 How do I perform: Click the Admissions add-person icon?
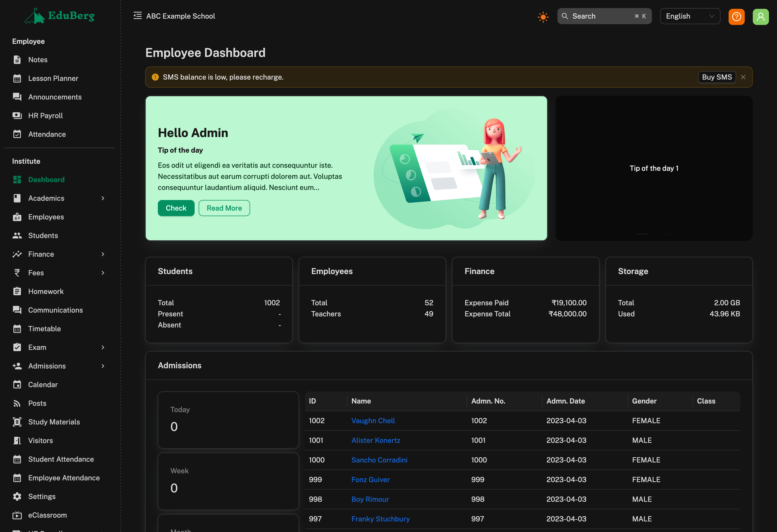(17, 366)
